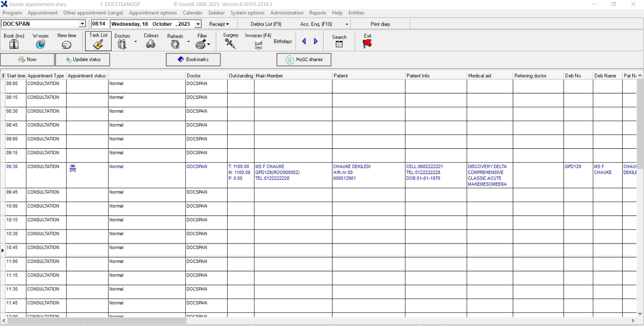The image size is (644, 326).
Task: Click the red Exit flag icon
Action: 367,44
